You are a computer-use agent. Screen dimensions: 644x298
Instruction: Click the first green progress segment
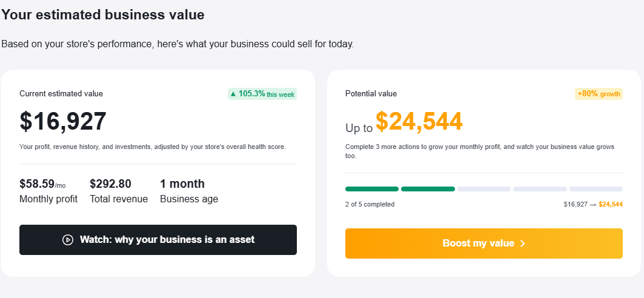coord(372,189)
